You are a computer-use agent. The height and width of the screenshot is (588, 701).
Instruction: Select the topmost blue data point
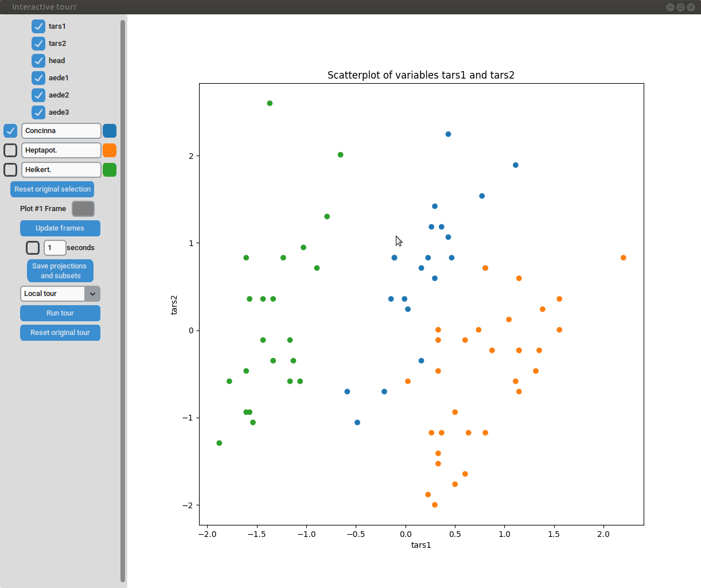tap(449, 134)
